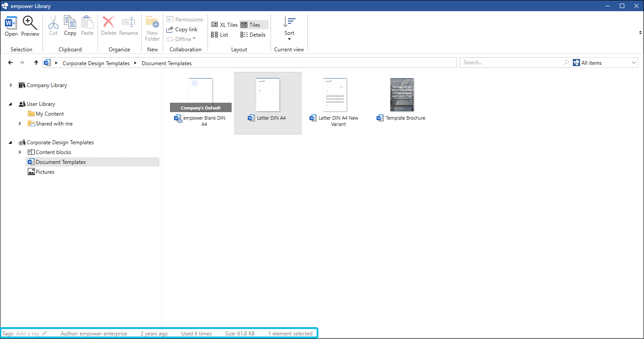This screenshot has height=339, width=644.
Task: Click 'Size: 61.8 KB' status text
Action: (x=240, y=334)
